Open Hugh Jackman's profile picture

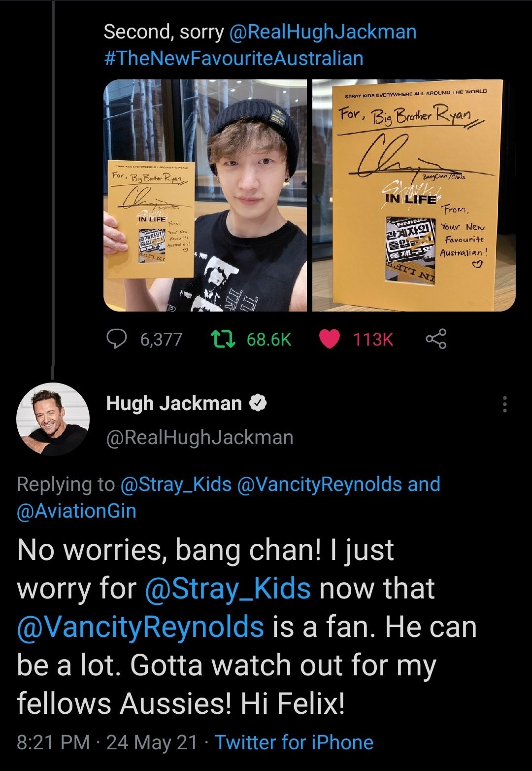click(53, 419)
